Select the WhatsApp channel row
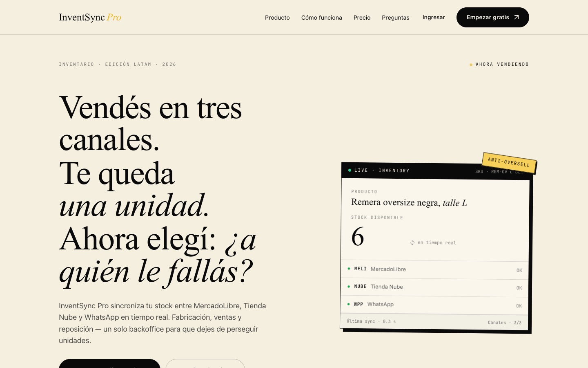588x368 pixels. tap(434, 305)
